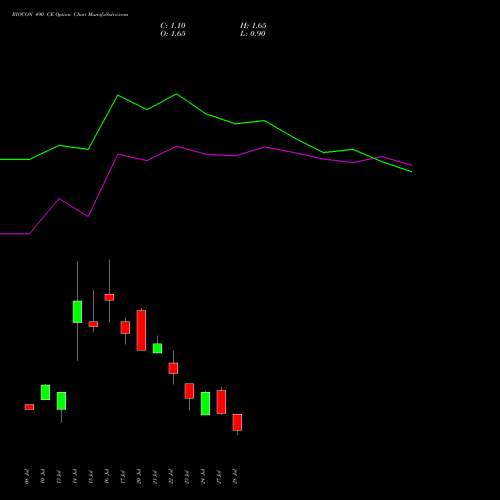Click the BIOCON 490 CE Options Chart title

(x=70, y=15)
